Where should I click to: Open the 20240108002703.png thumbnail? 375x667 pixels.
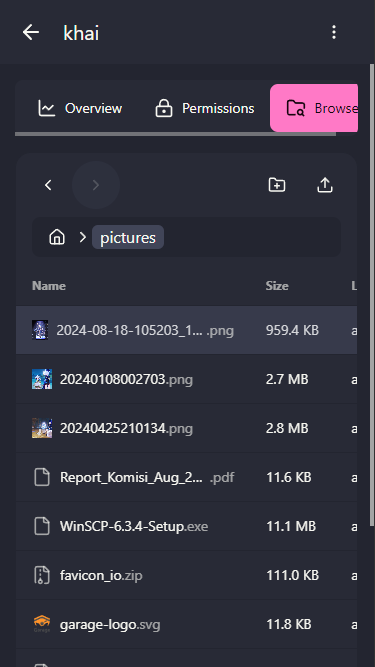point(42,379)
